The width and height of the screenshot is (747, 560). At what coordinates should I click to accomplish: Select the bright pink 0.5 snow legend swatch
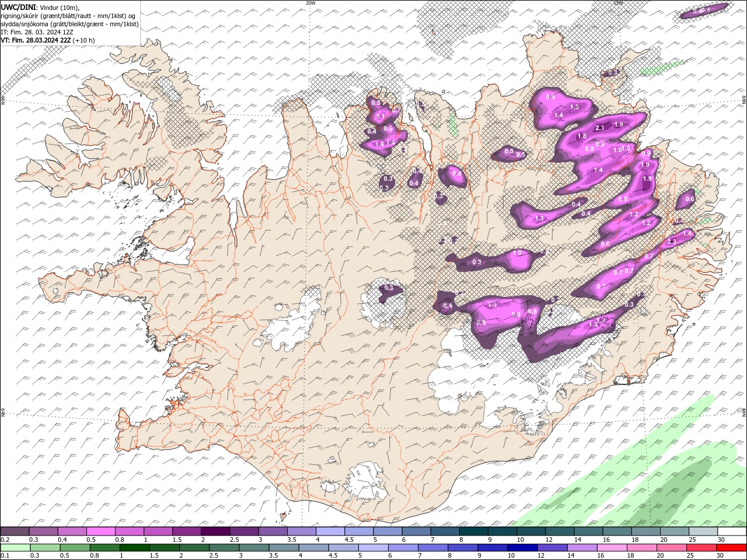coord(100,531)
